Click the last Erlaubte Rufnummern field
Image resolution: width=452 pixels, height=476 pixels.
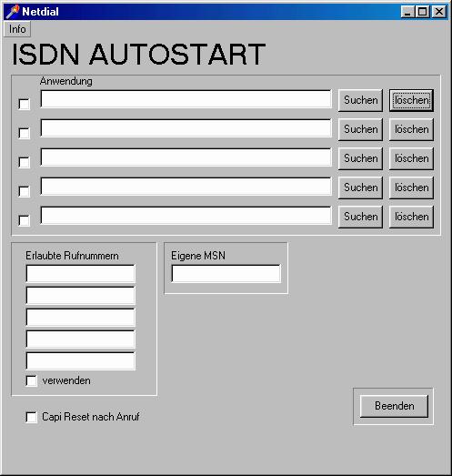tap(80, 361)
